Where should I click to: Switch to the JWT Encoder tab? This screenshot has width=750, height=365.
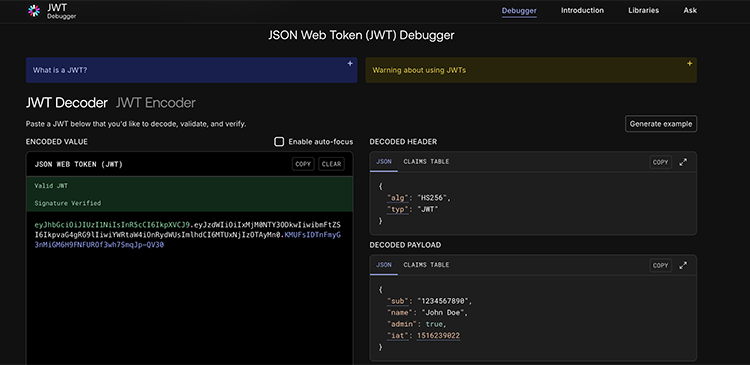pos(155,103)
